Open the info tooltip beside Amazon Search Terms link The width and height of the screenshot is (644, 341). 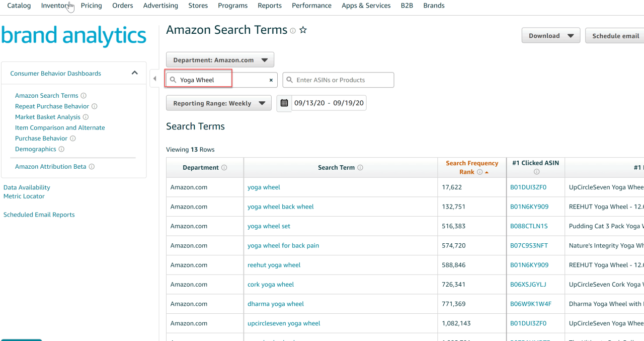pyautogui.click(x=84, y=95)
